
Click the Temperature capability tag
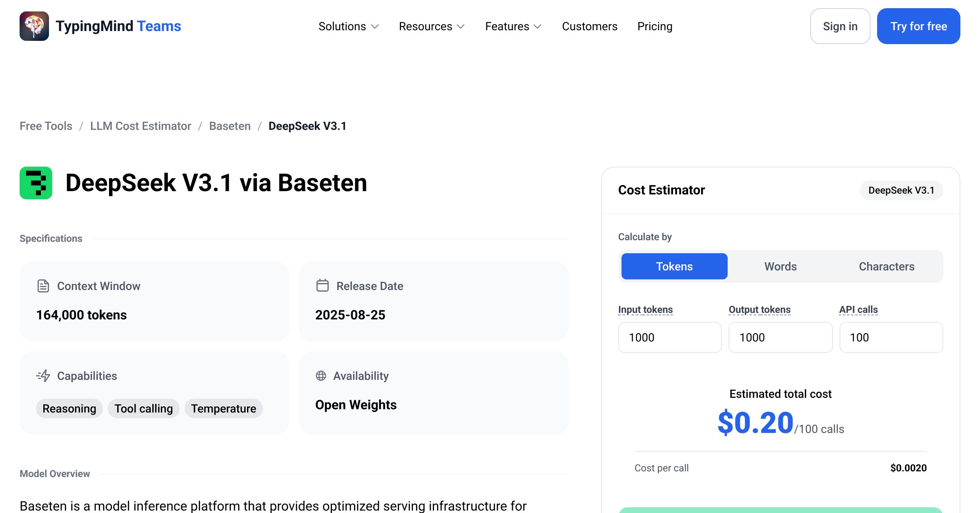223,408
